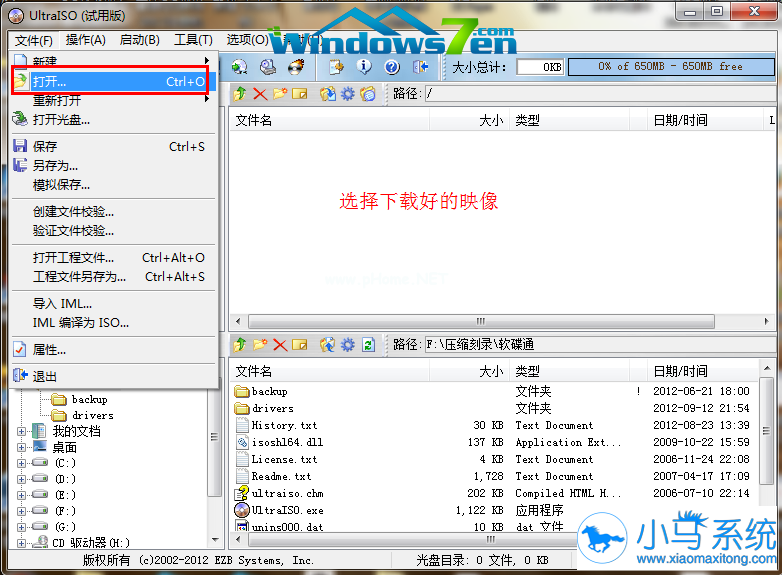Refresh the local file list

(x=368, y=345)
